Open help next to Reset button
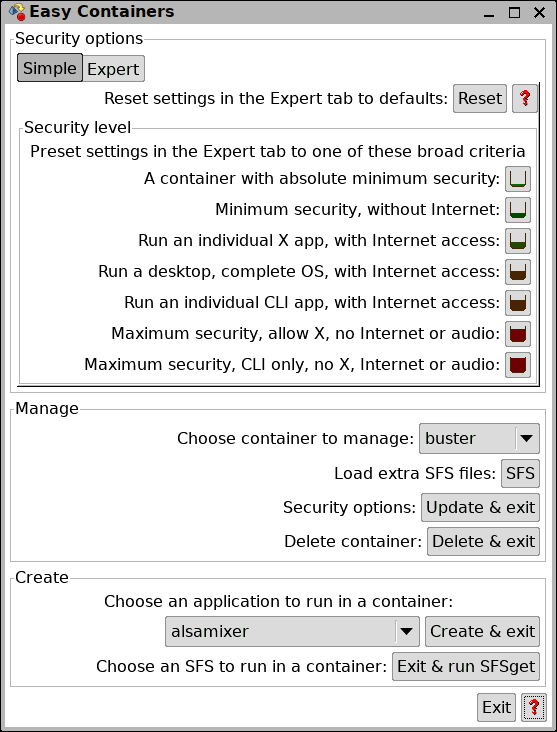This screenshot has width=557, height=732. point(525,99)
